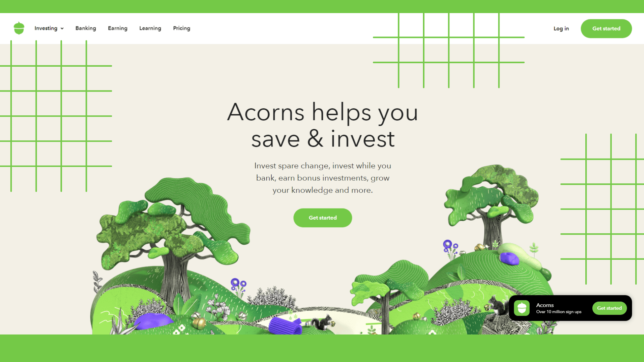Expand the Investing dropdown menu
Image resolution: width=644 pixels, height=362 pixels.
pos(49,28)
